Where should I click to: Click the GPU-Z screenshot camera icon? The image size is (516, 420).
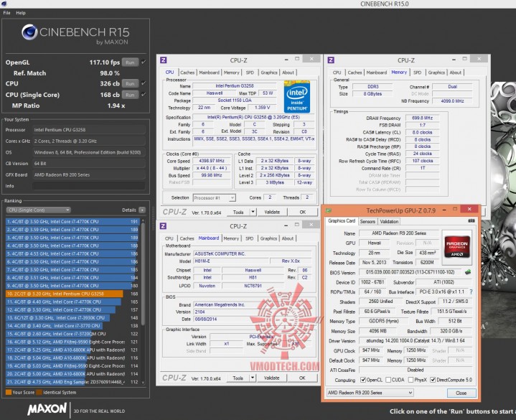pyautogui.click(x=472, y=221)
